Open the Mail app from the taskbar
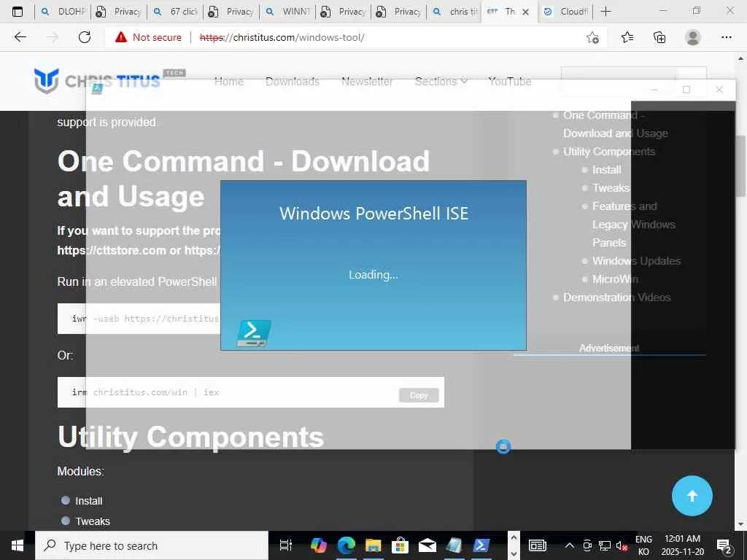 coord(427,545)
